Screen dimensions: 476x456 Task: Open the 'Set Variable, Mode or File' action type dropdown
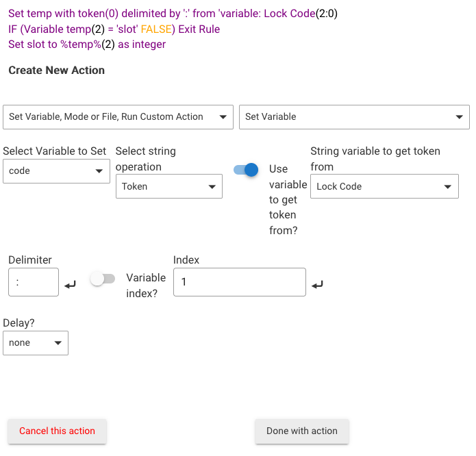tap(118, 117)
